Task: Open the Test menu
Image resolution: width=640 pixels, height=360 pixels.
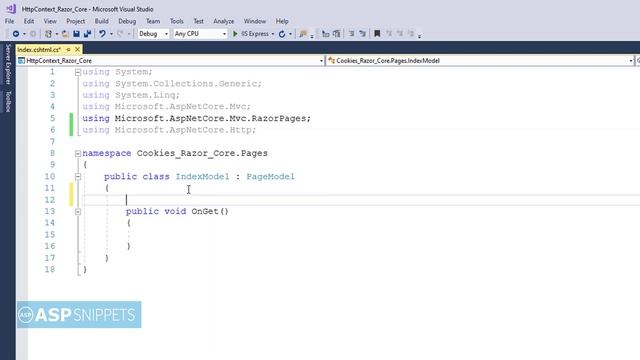Action: click(198, 21)
